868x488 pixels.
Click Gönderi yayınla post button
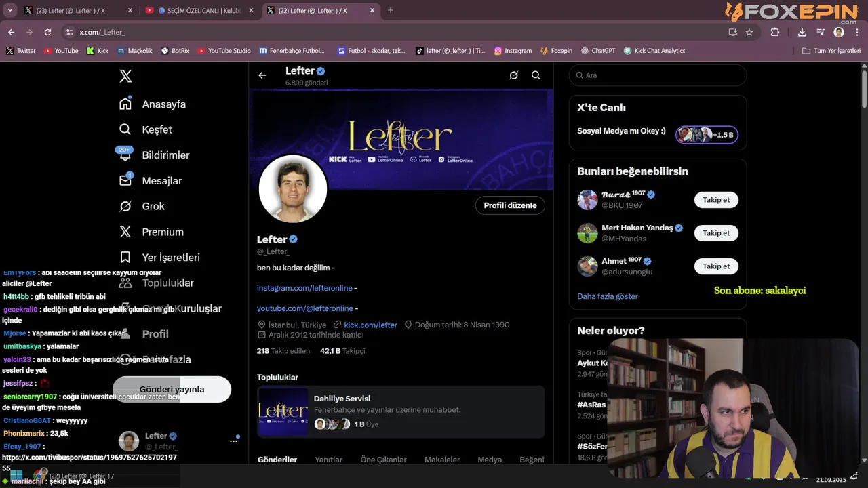click(172, 389)
